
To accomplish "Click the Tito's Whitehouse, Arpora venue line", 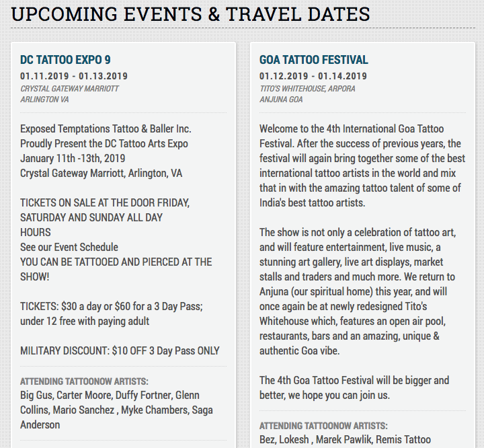I will point(307,88).
